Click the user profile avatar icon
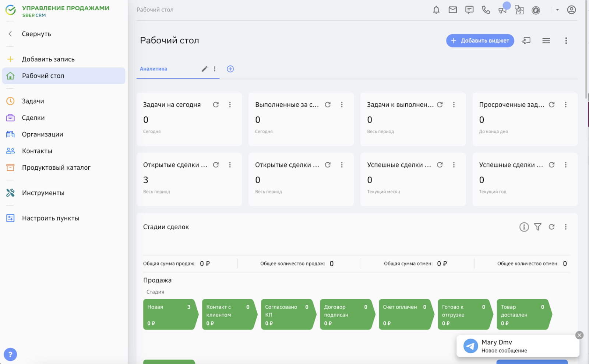 (571, 10)
